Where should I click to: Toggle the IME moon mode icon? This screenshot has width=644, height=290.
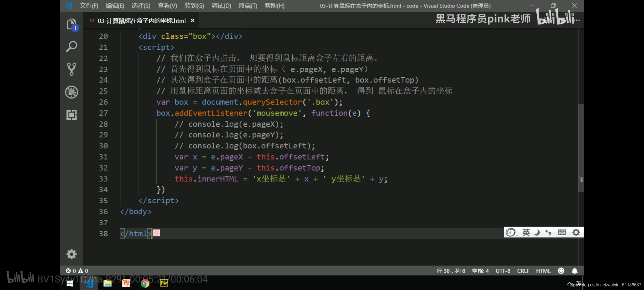(537, 232)
